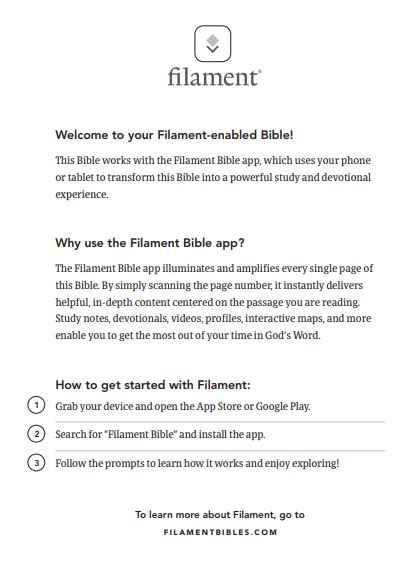Select the "Why use the Filament Bible app?" heading
The width and height of the screenshot is (415, 577).
click(x=150, y=243)
